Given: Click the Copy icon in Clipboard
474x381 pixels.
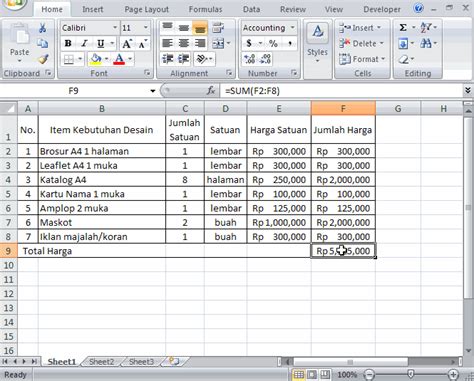Looking at the screenshot, I should point(42,43).
